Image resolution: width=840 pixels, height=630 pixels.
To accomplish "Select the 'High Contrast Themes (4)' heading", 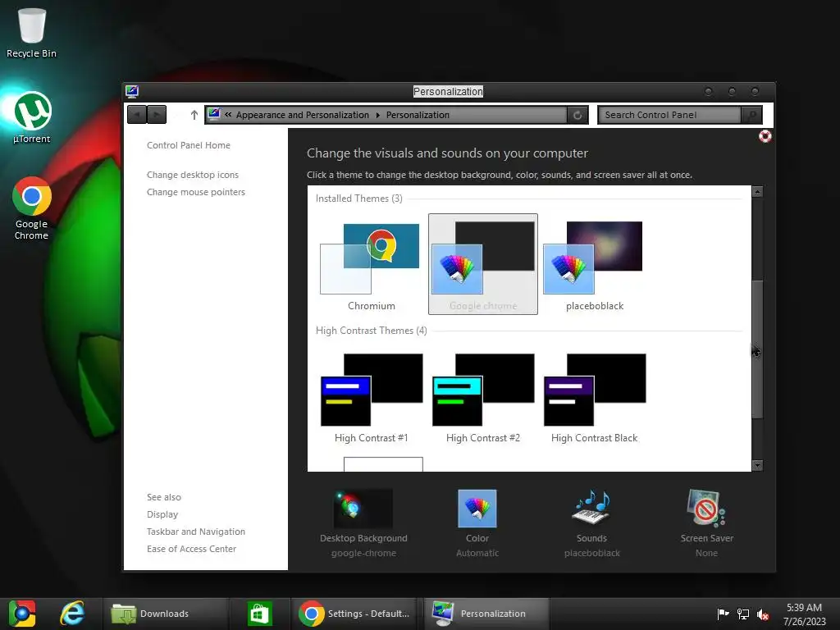I will click(x=372, y=331).
